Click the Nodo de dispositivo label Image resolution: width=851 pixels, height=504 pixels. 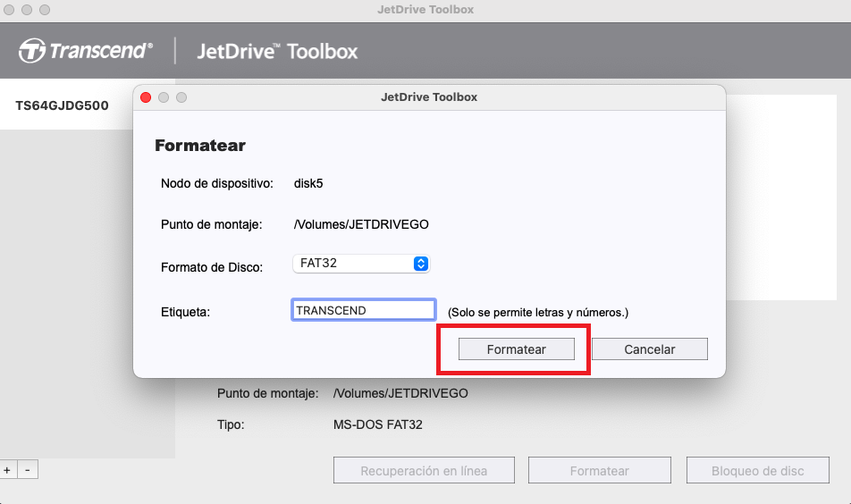[x=217, y=183]
